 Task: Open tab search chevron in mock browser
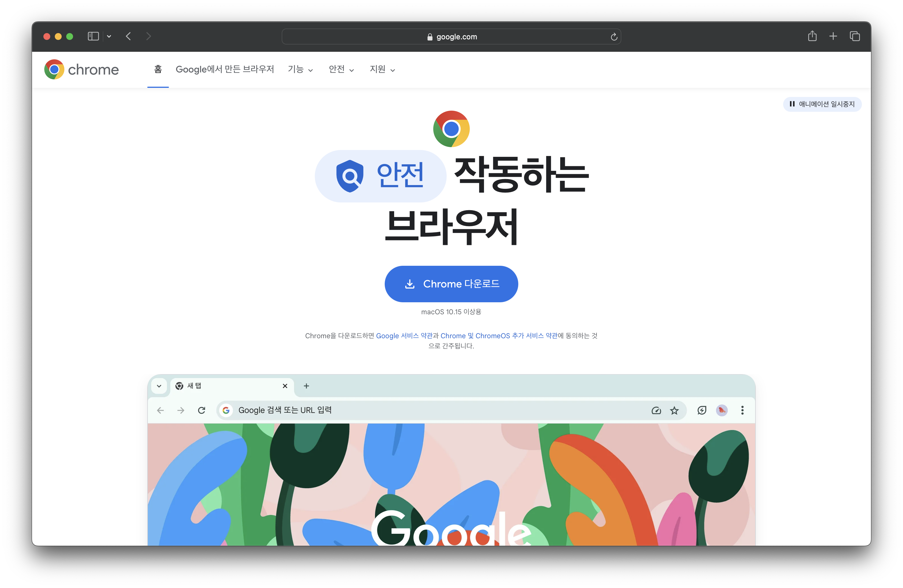tap(159, 386)
